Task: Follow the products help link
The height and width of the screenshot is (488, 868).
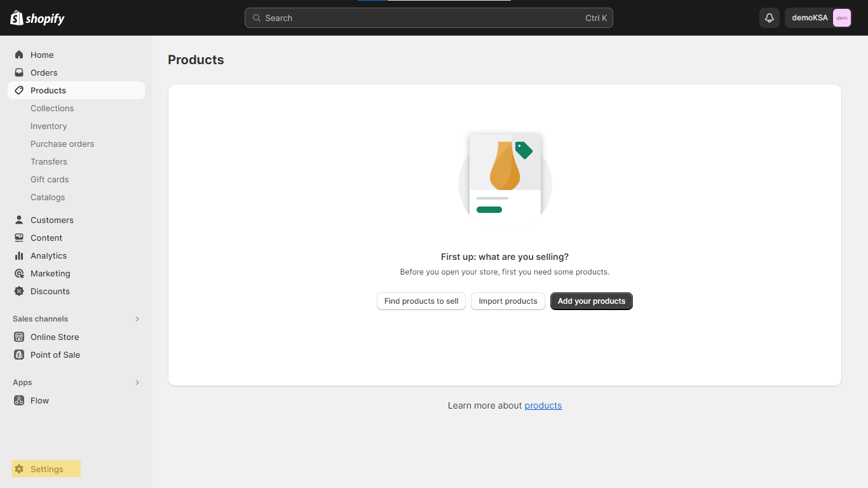Action: 543,405
